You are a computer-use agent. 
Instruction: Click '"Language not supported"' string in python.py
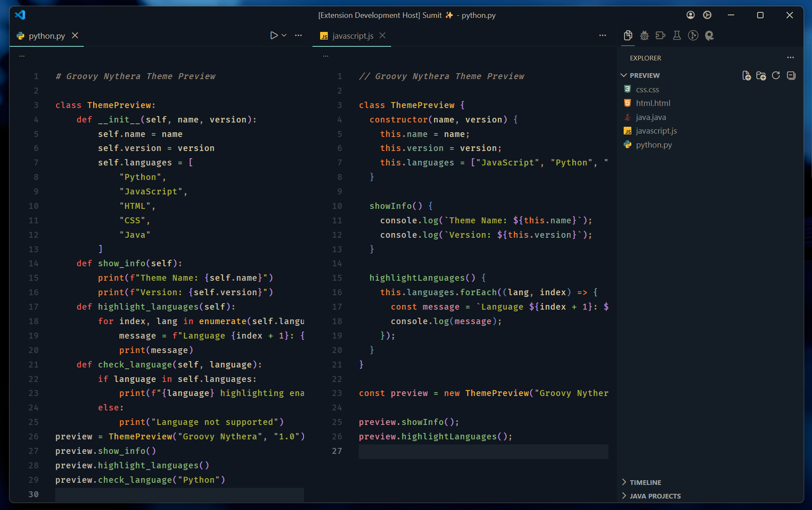(215, 422)
